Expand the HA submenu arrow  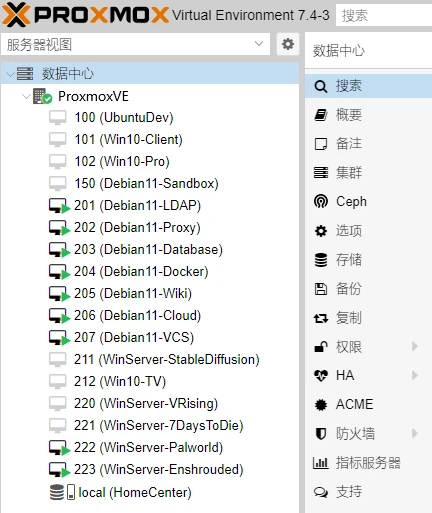pyautogui.click(x=415, y=376)
